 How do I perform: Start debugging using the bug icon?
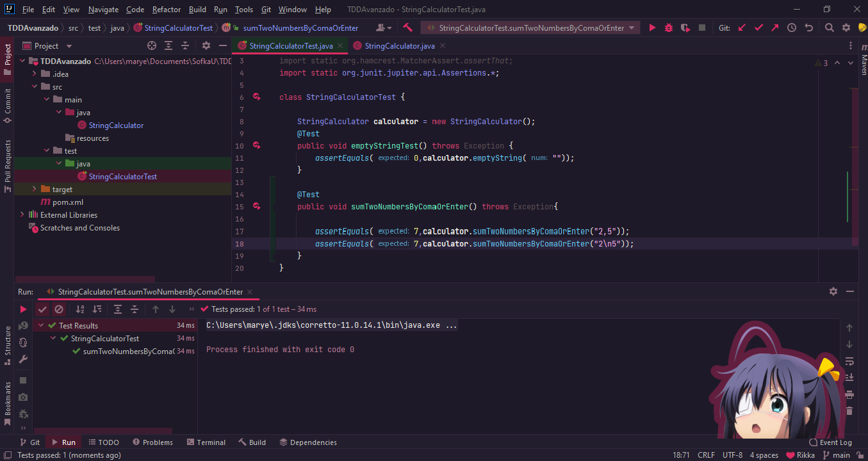click(668, 28)
